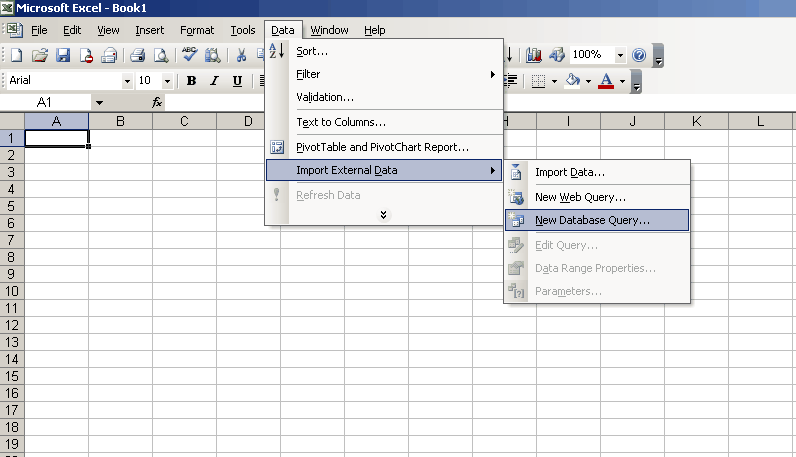This screenshot has height=457, width=796.
Task: Choose Validation... in Data menu
Action: pos(384,97)
